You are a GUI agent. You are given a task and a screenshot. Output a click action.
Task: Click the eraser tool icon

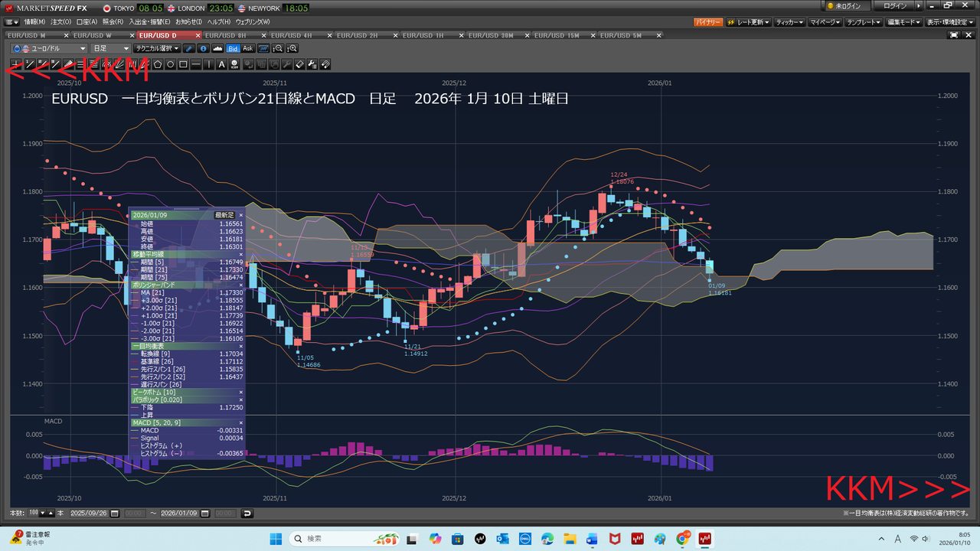click(x=299, y=64)
